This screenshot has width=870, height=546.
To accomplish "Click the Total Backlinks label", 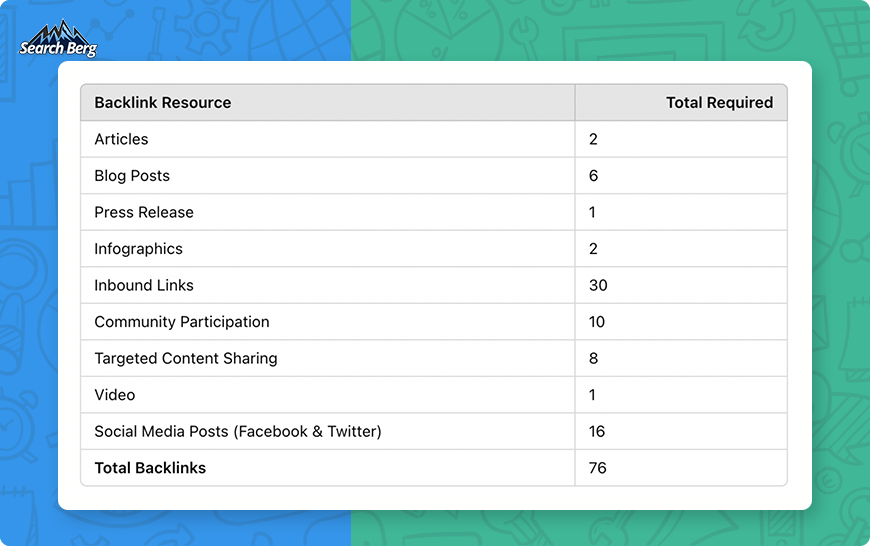I will (x=150, y=468).
